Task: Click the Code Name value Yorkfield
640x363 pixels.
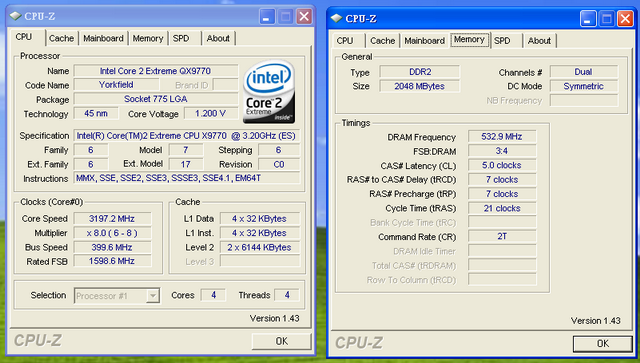Action: [116, 85]
